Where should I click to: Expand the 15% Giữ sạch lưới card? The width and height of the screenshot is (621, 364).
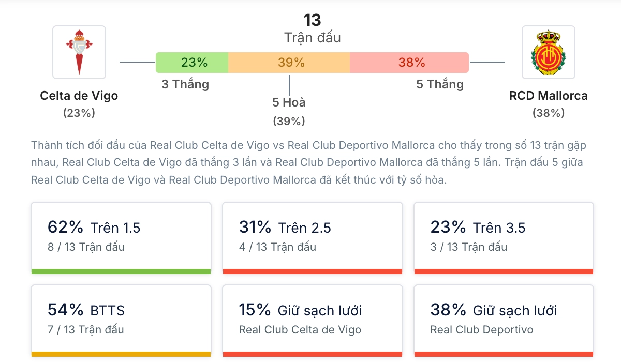click(313, 319)
